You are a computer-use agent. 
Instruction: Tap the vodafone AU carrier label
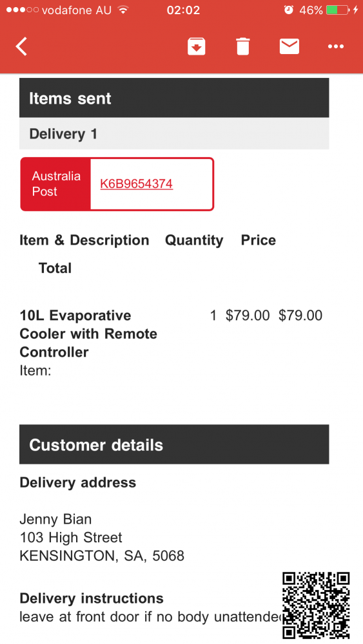[77, 10]
